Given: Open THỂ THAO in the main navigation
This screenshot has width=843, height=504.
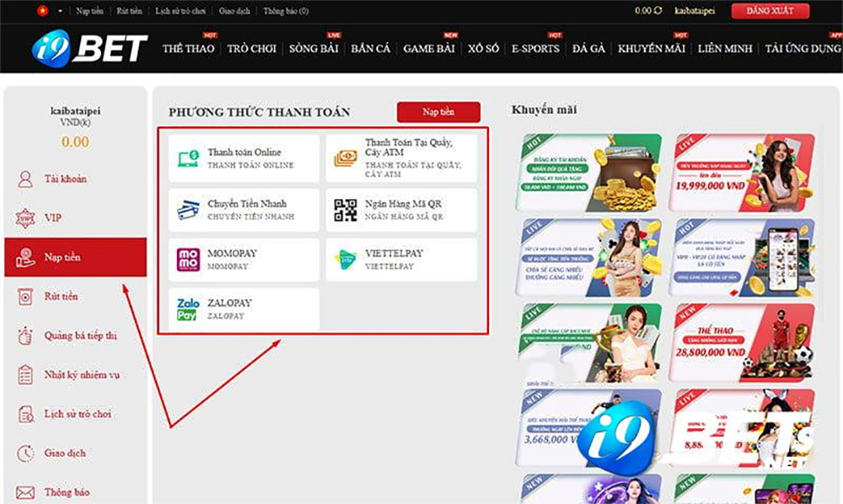Looking at the screenshot, I should pyautogui.click(x=188, y=48).
